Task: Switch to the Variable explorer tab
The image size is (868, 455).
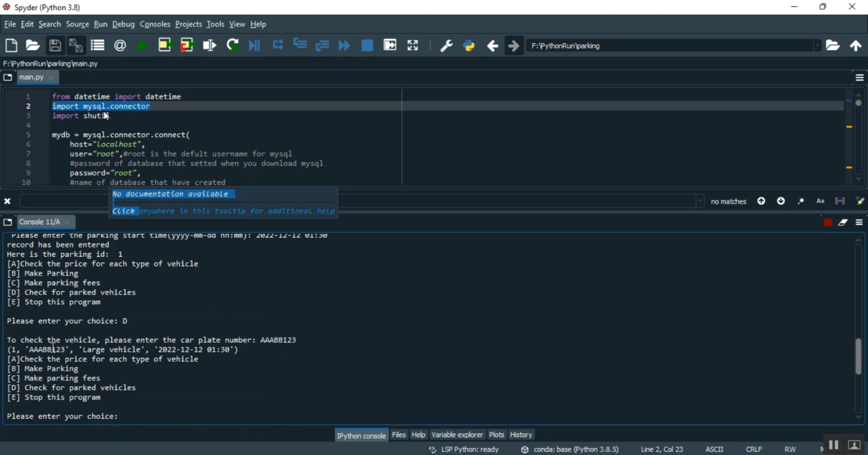Action: click(457, 435)
